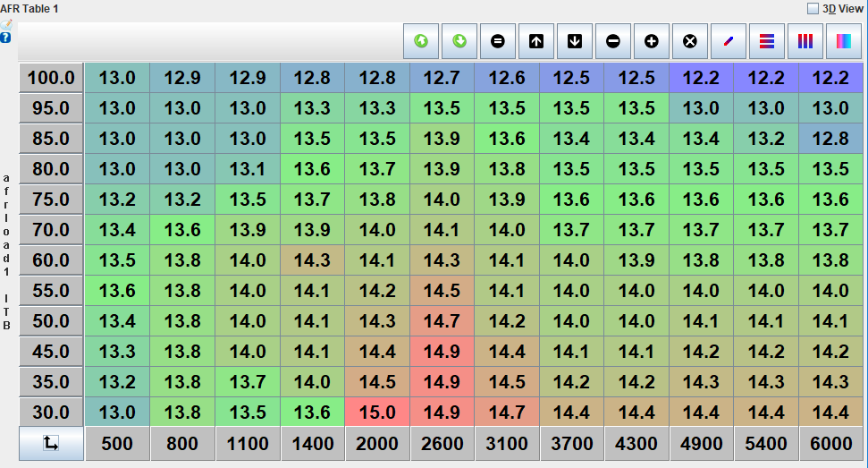Enable the 3D View checkbox
The height and width of the screenshot is (468, 868).
[813, 9]
